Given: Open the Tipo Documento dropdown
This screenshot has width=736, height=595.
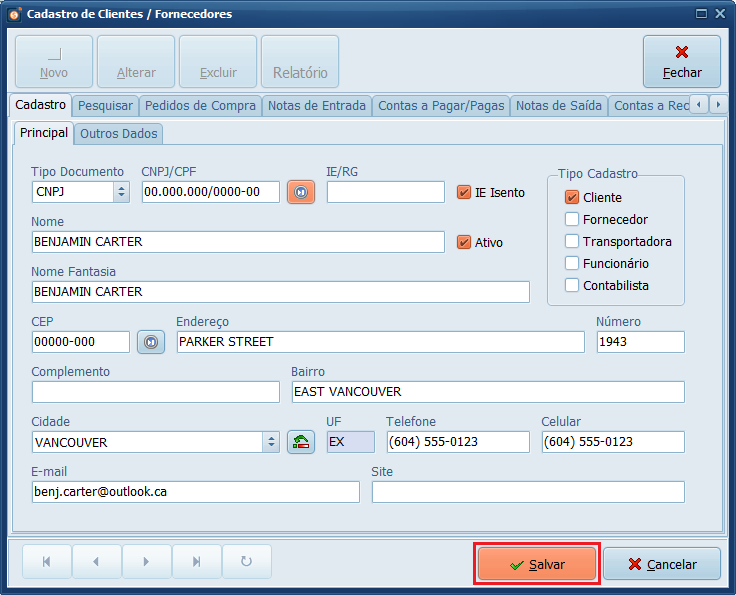Looking at the screenshot, I should pos(121,192).
